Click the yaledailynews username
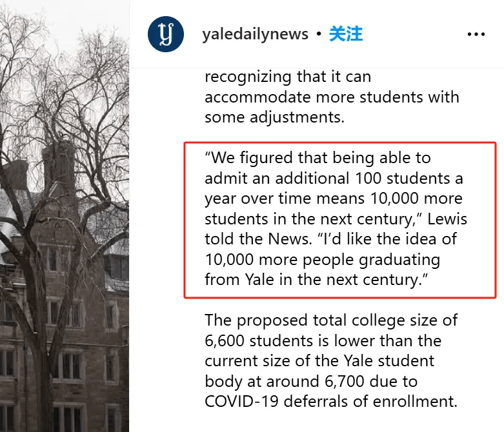This screenshot has height=432, width=504. [x=255, y=34]
